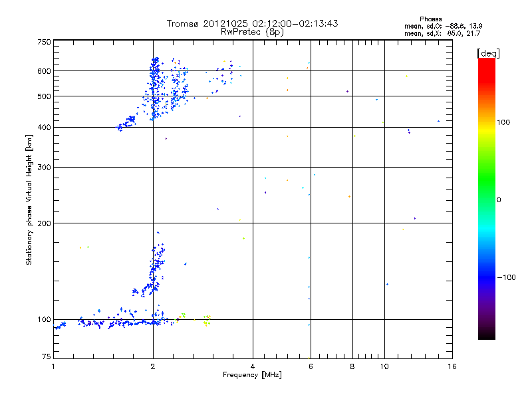Click the x-axis tick label "16"
Screen dimensions: 532x399
452,366
